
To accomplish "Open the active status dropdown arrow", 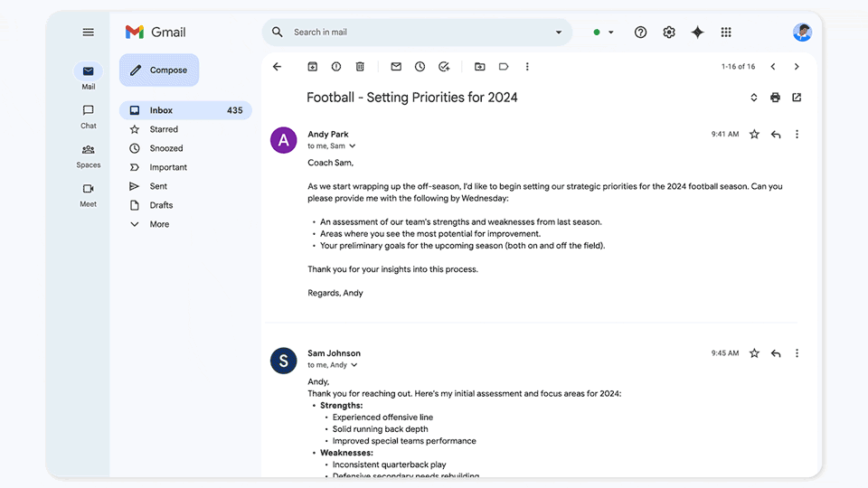I will tap(611, 33).
